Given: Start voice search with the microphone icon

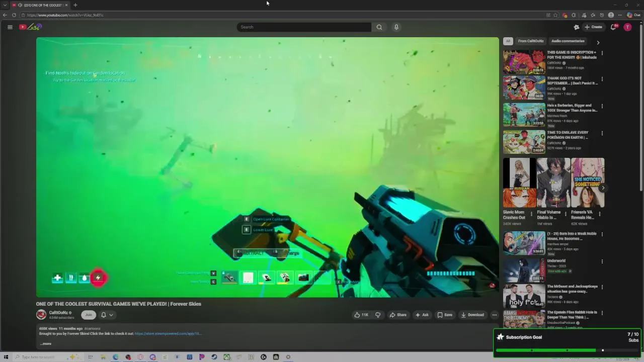Looking at the screenshot, I should pos(396,27).
